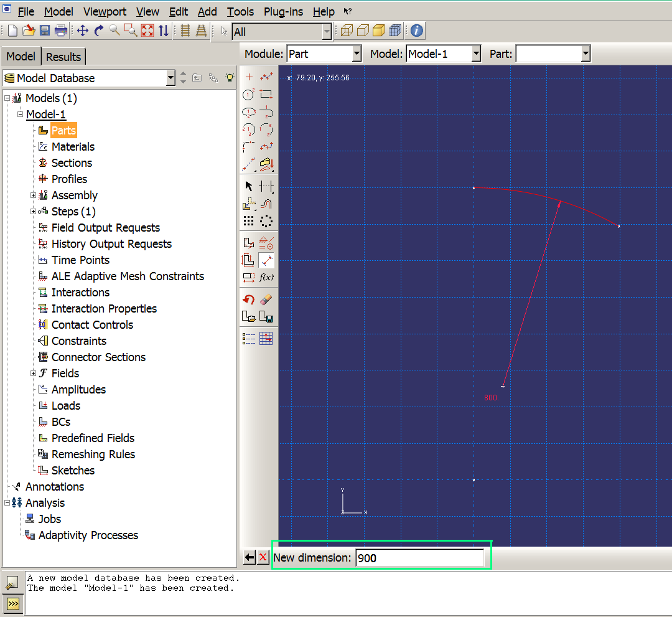Open the Part dropdown
Viewport: 672px width, 617px height.
[586, 54]
